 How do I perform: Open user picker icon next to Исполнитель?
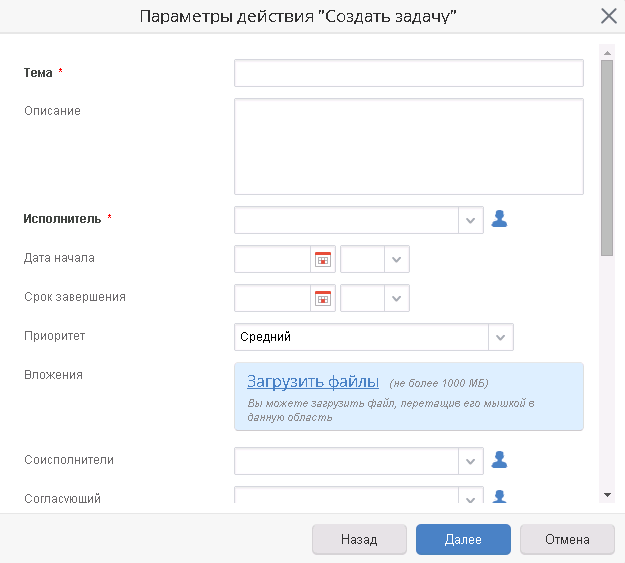[x=499, y=219]
